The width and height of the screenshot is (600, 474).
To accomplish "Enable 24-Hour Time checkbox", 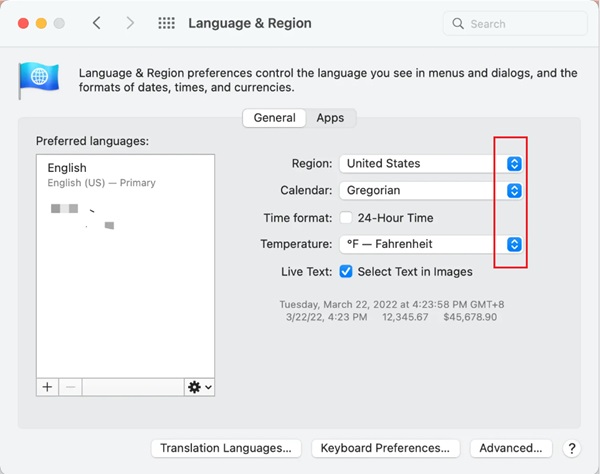I will (x=346, y=217).
